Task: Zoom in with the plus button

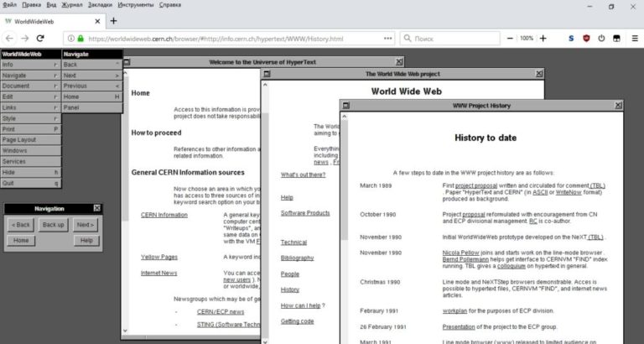Action: pos(543,39)
